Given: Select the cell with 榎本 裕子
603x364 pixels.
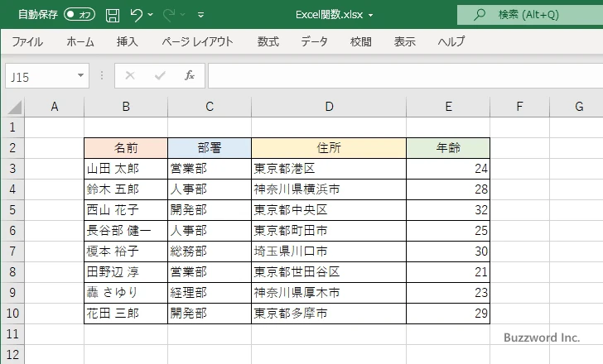Looking at the screenshot, I should [126, 251].
